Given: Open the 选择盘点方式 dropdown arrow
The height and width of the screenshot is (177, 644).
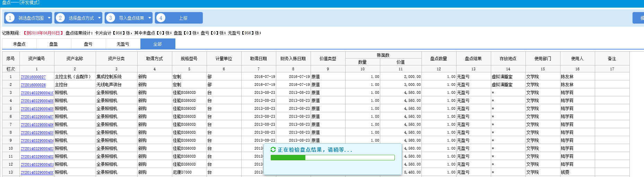Looking at the screenshot, I should point(99,18).
